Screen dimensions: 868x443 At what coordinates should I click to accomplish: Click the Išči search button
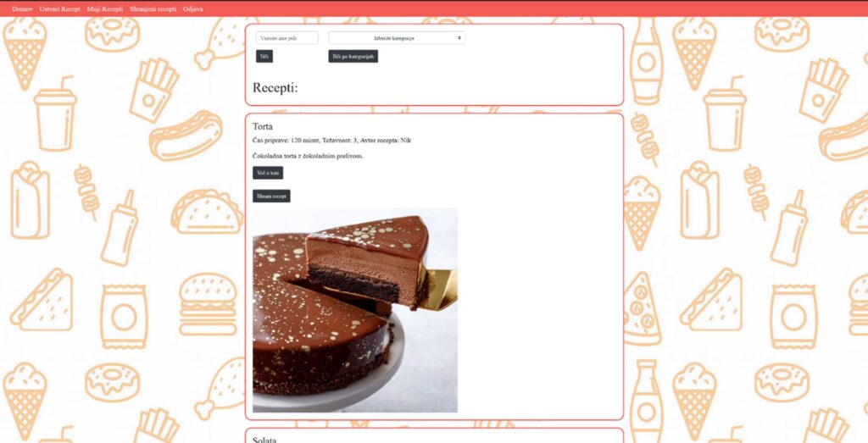point(264,56)
